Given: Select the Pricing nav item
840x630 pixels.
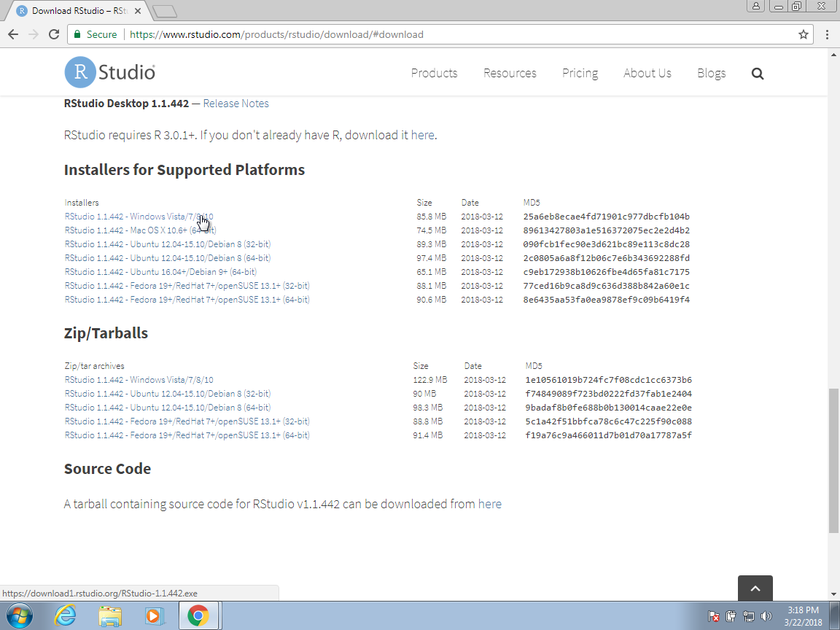Looking at the screenshot, I should 580,73.
